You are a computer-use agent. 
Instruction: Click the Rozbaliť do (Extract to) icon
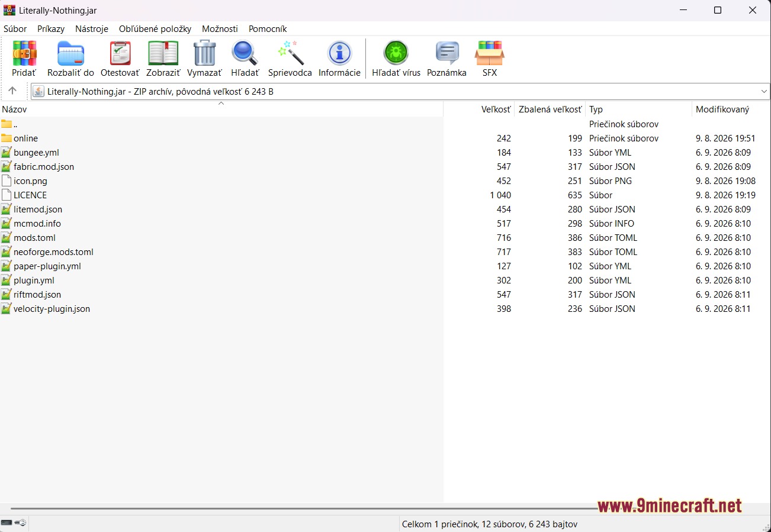click(70, 53)
